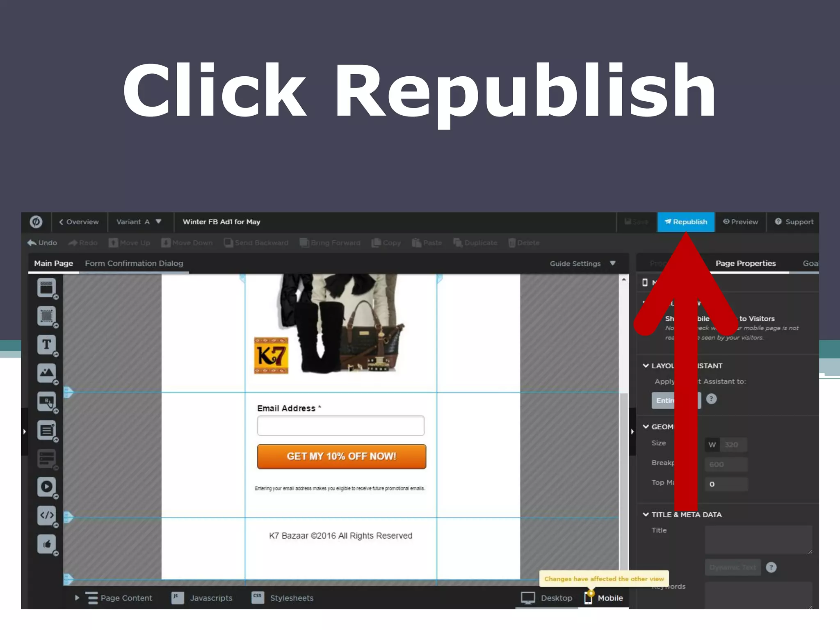Click the Move Up tool
This screenshot has height=630, width=840.
(129, 243)
